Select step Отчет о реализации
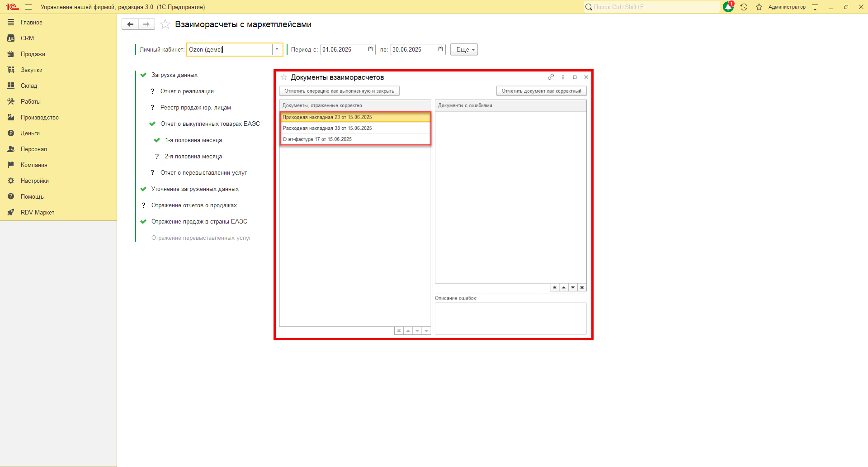 pyautogui.click(x=187, y=91)
